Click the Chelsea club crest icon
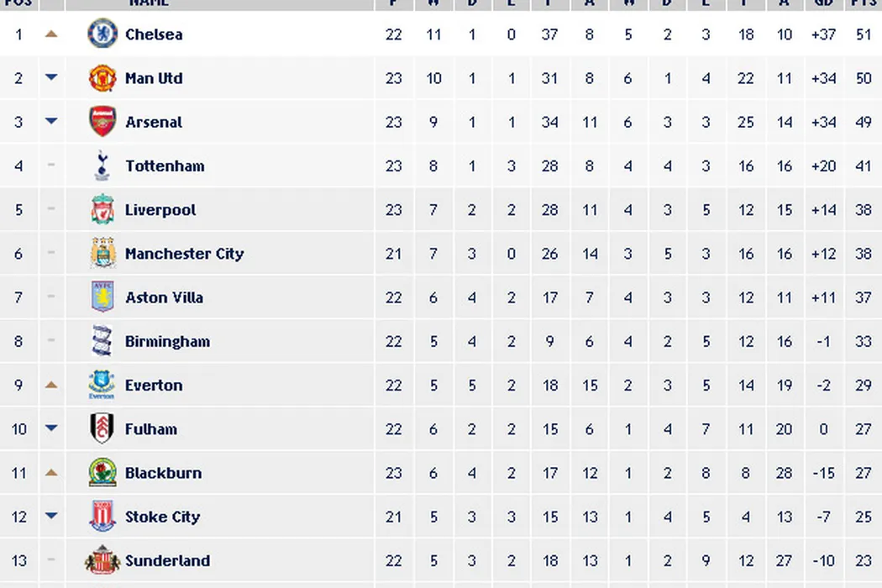Viewport: 882px width, 588px height. point(102,34)
